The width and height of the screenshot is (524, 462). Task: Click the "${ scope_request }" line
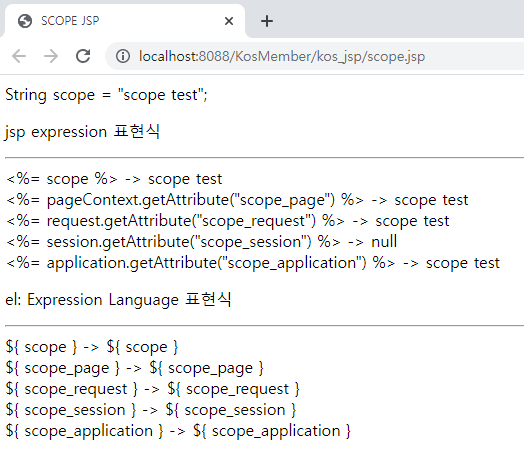pyautogui.click(x=153, y=389)
